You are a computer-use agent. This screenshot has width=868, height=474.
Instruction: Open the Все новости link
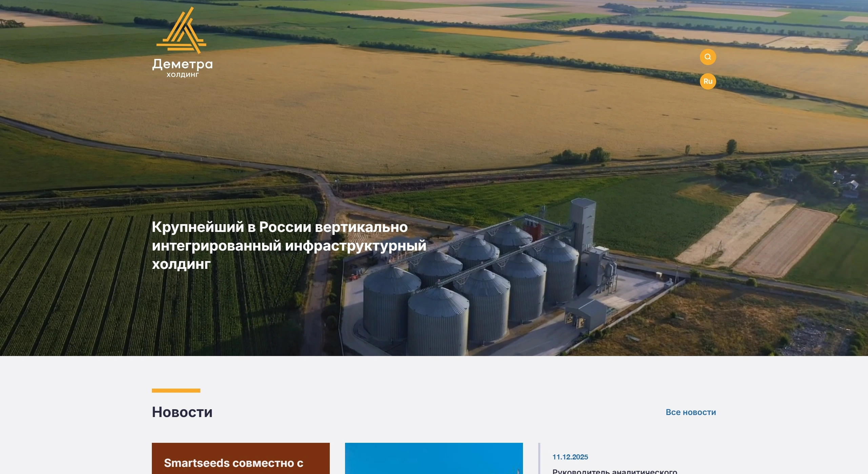point(691,412)
